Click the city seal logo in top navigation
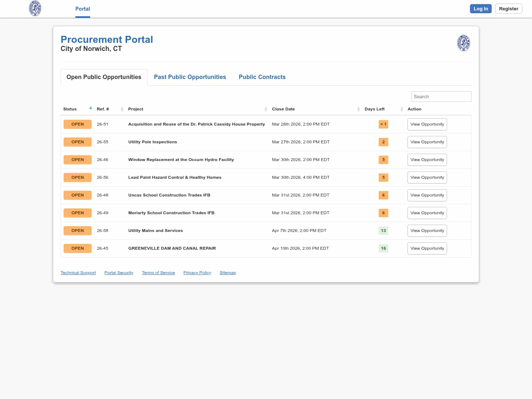The image size is (532, 399). click(x=35, y=8)
